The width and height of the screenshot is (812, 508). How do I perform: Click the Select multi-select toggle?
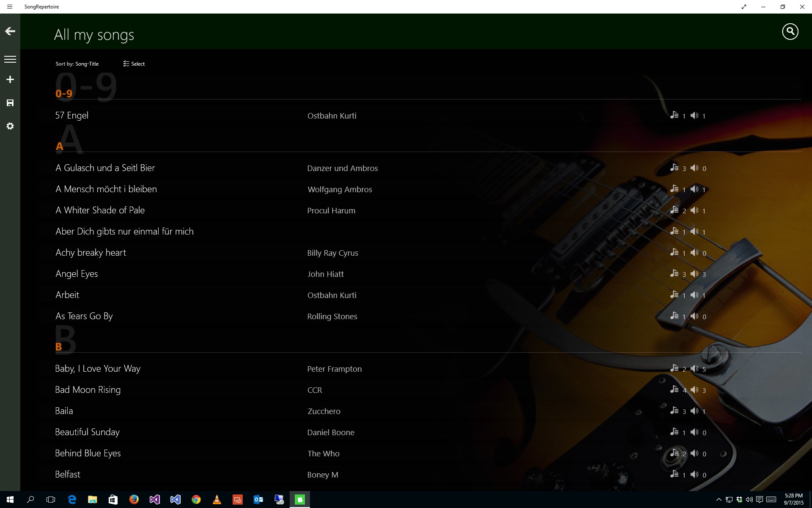pyautogui.click(x=134, y=64)
